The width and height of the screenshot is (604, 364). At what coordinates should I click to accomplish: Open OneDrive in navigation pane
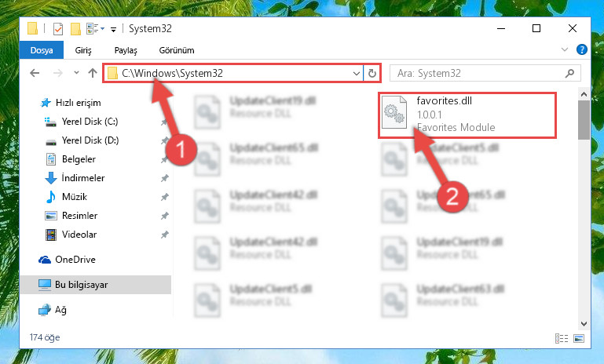point(75,260)
